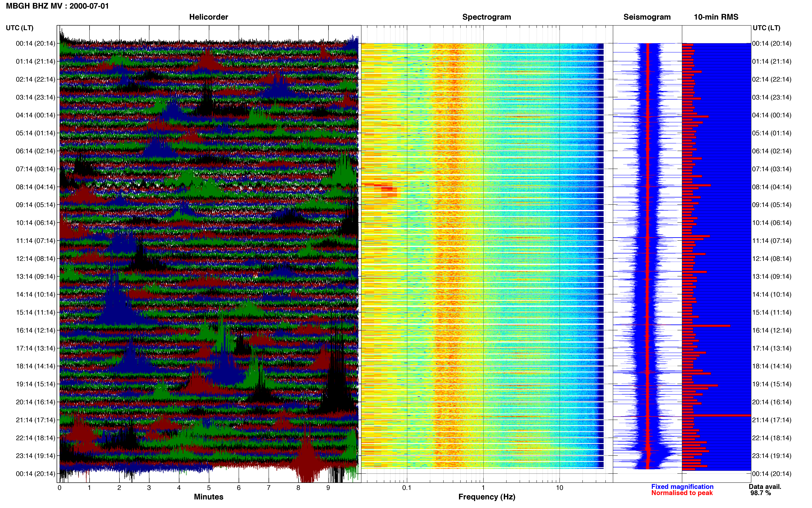Click right time label '23:14 (19:14)'
Viewport: 812px width, 508px height.
[x=772, y=456]
